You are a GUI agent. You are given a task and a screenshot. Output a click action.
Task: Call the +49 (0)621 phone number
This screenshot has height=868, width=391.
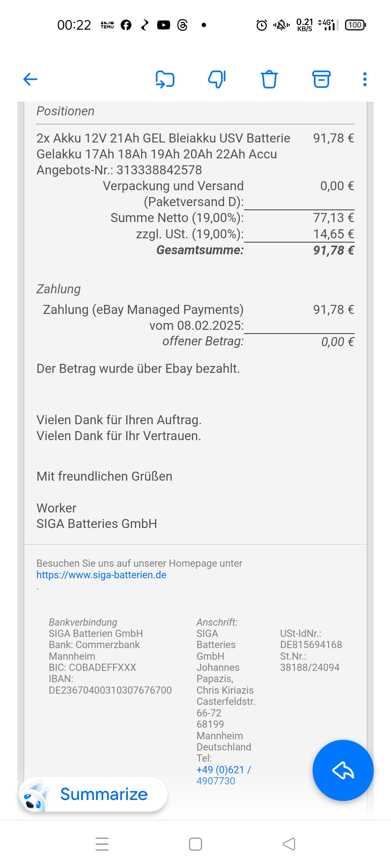pyautogui.click(x=223, y=775)
